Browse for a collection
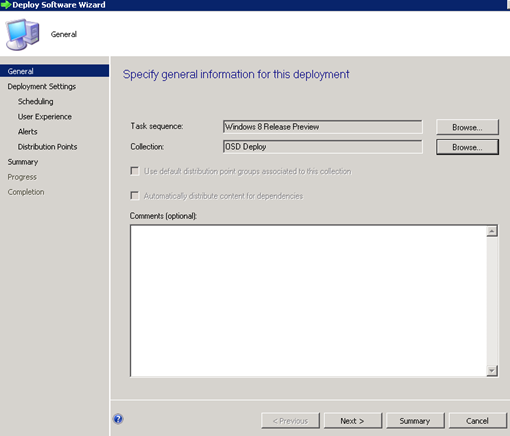 pyautogui.click(x=467, y=147)
